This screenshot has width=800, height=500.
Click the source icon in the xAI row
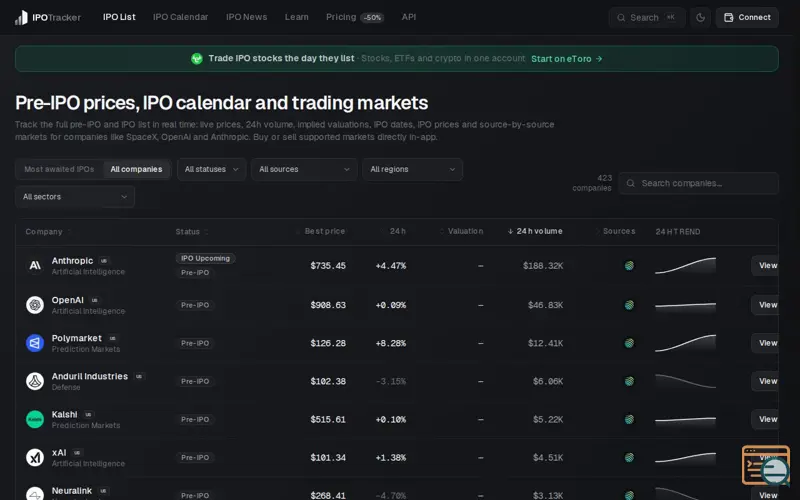click(x=629, y=458)
